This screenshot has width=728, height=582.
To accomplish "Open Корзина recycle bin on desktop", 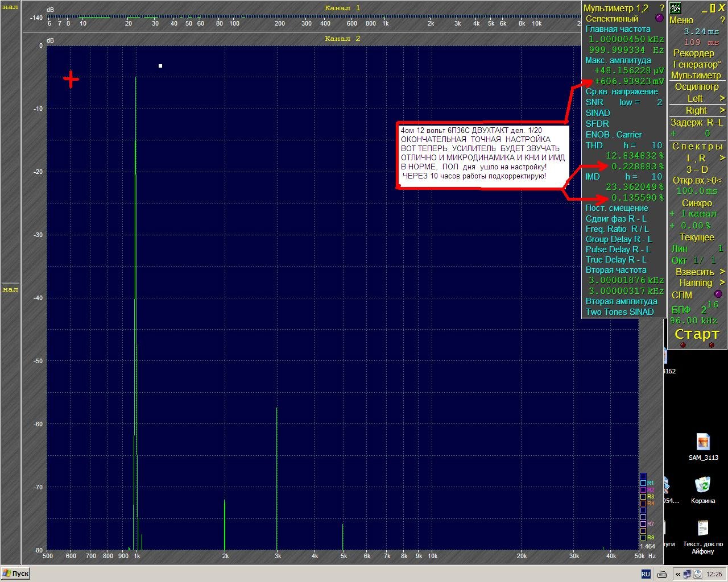I will coord(703,490).
